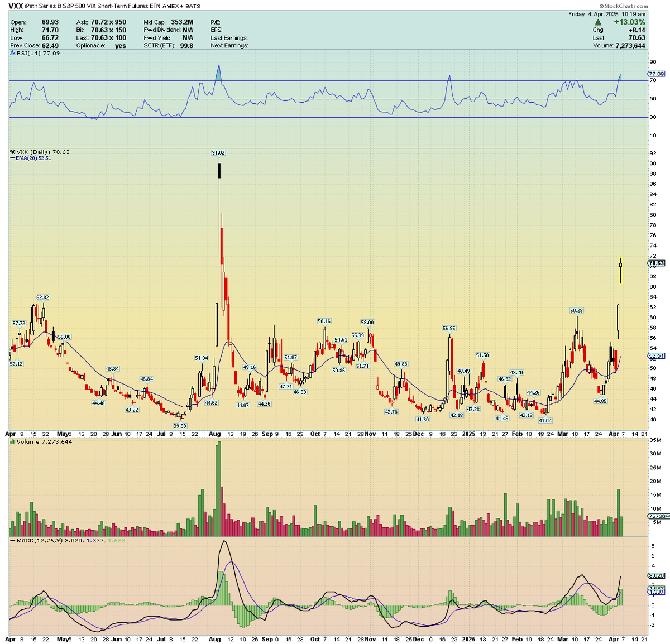The height and width of the screenshot is (644, 670).
Task: Click the EMA(20) 52.51 legend text
Action: [x=34, y=158]
